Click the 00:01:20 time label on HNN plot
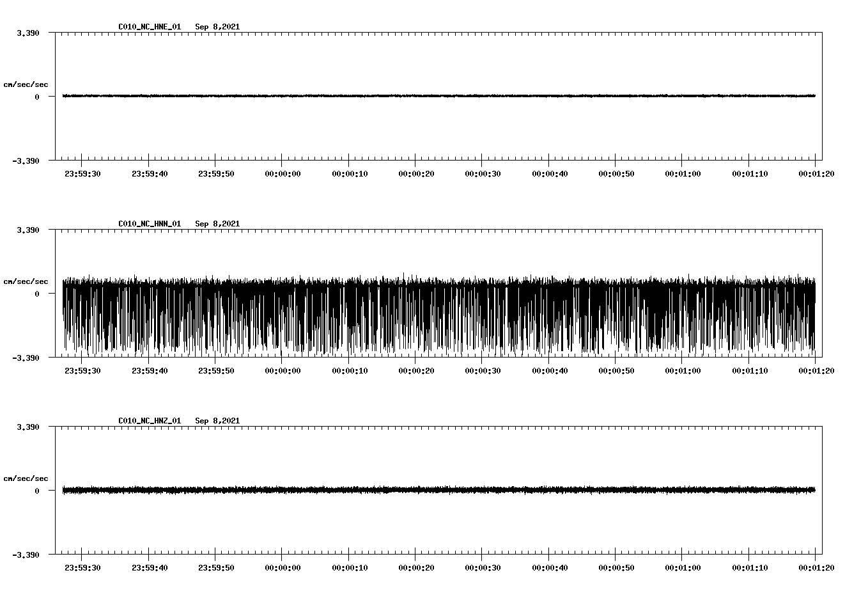The image size is (868, 591). (x=816, y=370)
